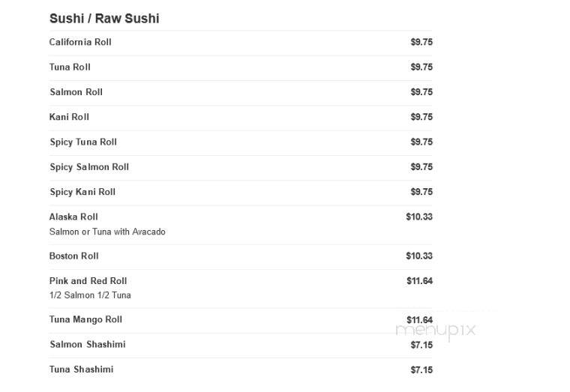570x392 pixels.
Task: Select the California Roll menu item
Action: (80, 42)
